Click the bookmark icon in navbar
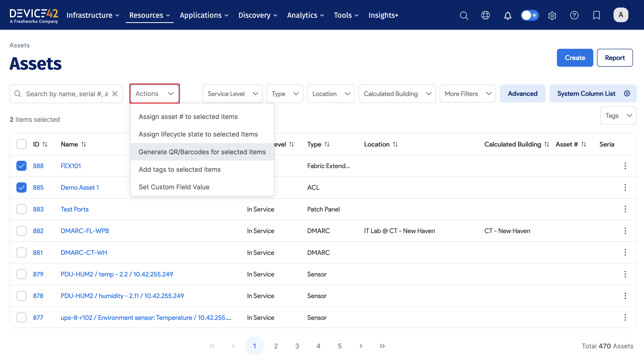644x364 pixels. (596, 15)
